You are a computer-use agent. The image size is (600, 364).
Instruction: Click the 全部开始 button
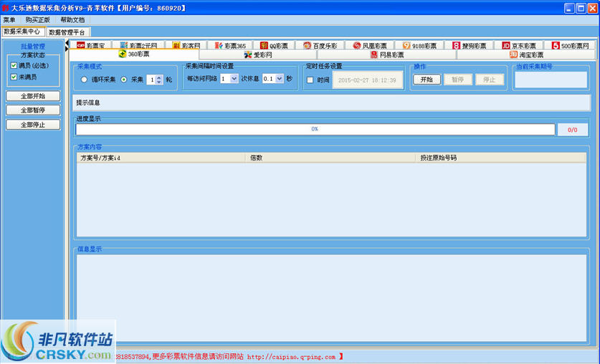tap(33, 96)
